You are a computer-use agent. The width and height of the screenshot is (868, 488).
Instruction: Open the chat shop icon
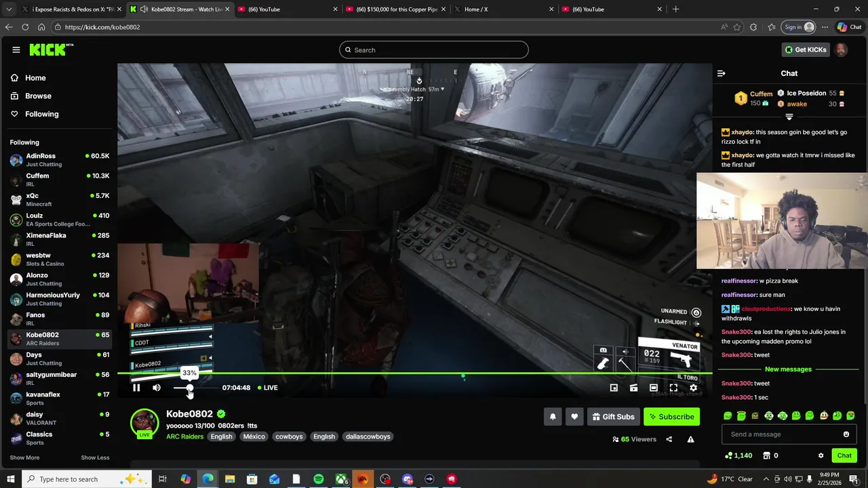(x=766, y=455)
